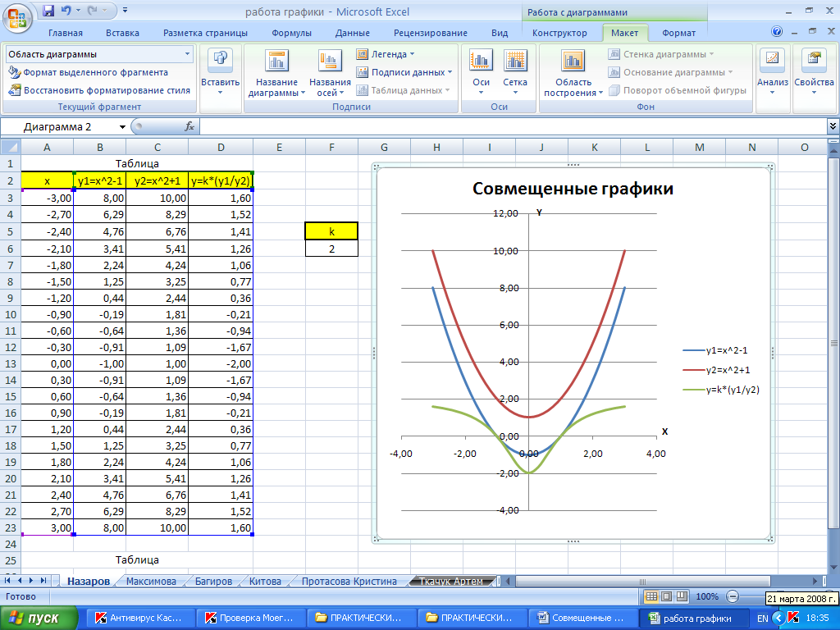Open the Проверка Моег... taskbar button
The width and height of the screenshot is (840, 630).
(250, 618)
